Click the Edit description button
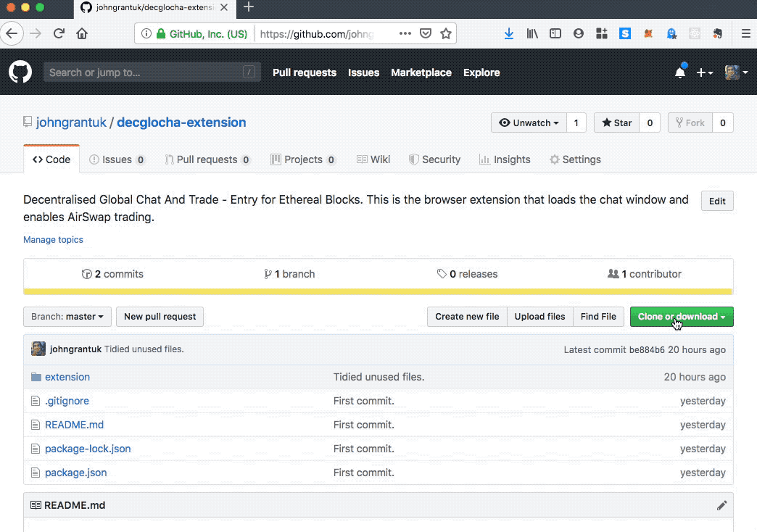Image resolution: width=757 pixels, height=532 pixels. point(717,201)
